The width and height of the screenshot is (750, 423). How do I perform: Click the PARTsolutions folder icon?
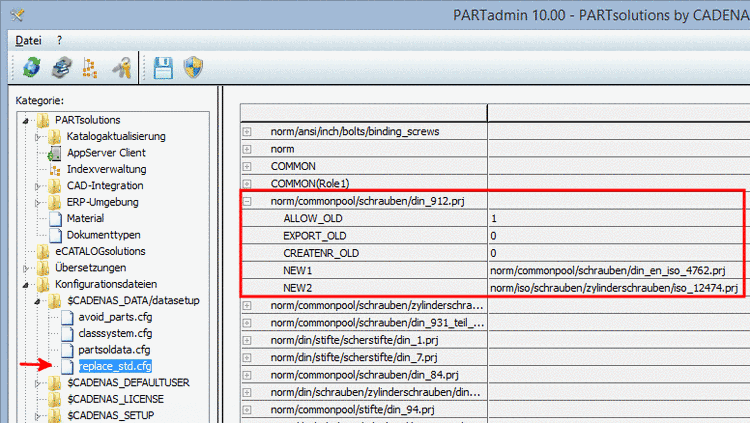[43, 120]
